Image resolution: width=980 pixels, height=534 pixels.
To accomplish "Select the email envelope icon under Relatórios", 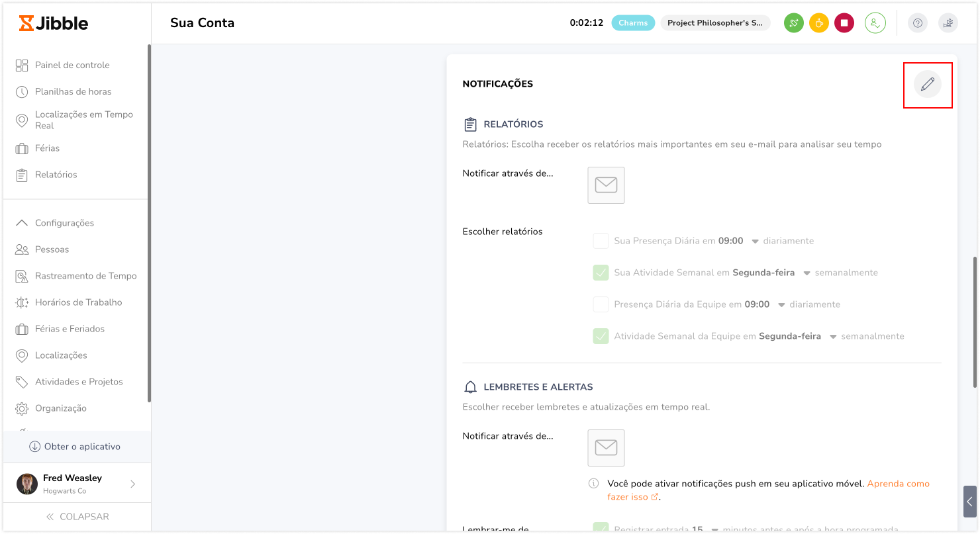I will click(606, 185).
